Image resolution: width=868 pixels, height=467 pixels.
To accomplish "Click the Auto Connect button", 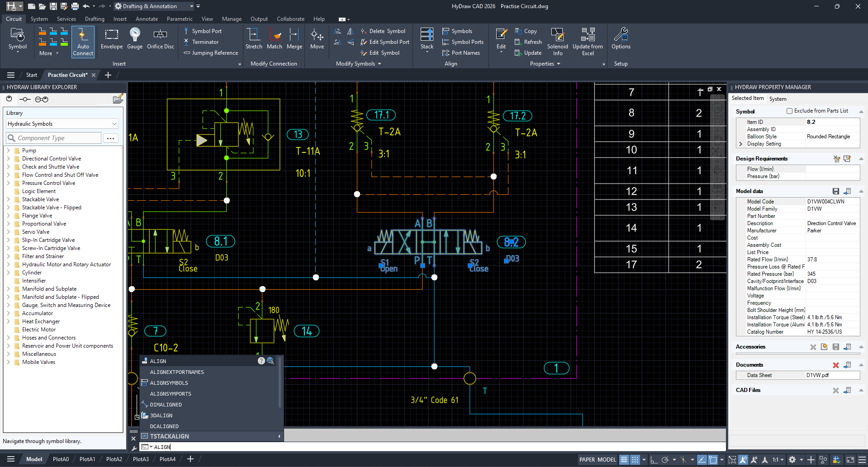I will (x=83, y=42).
